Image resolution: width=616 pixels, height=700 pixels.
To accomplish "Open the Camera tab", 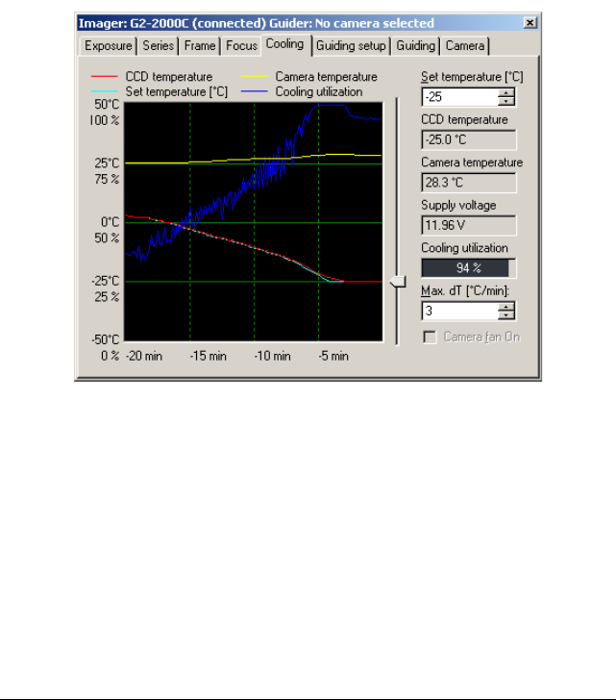I will click(465, 46).
